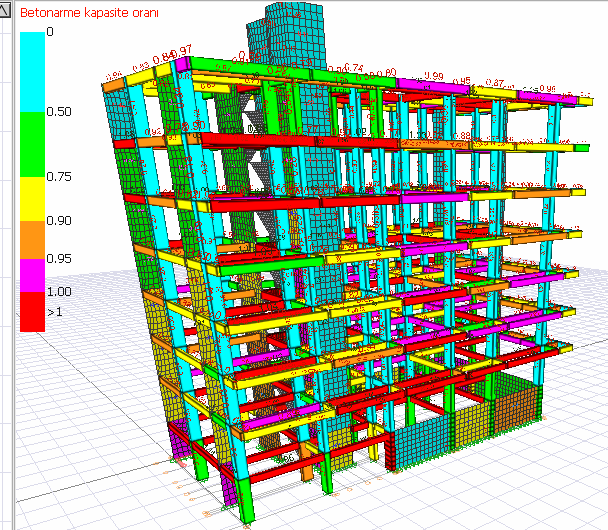Click the legend value '0.95' beside the color scale
Image resolution: width=608 pixels, height=530 pixels.
click(x=59, y=259)
